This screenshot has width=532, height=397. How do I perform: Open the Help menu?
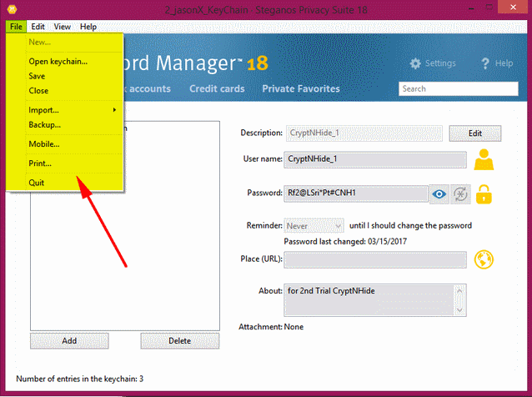click(88, 27)
